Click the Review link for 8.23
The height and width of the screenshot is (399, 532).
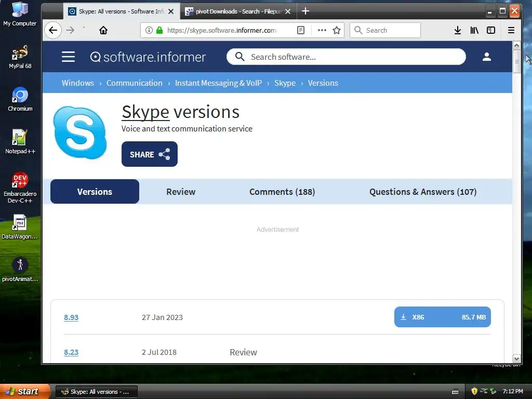point(243,352)
